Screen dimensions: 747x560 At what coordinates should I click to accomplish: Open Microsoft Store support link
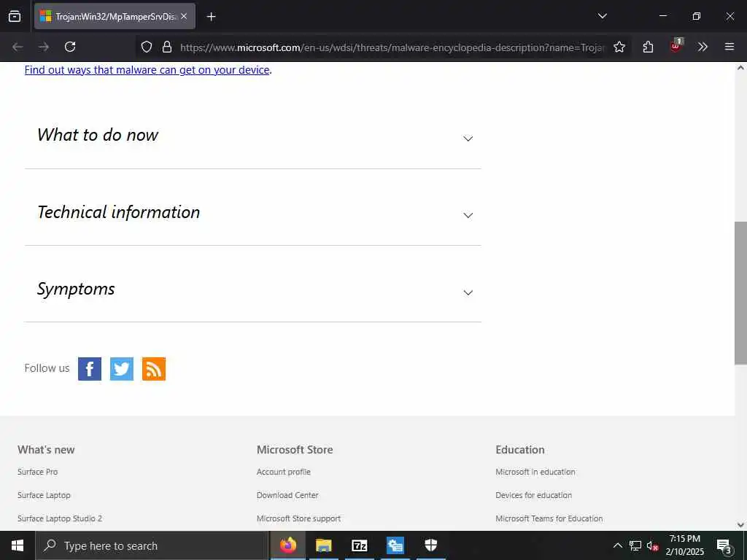point(298,518)
